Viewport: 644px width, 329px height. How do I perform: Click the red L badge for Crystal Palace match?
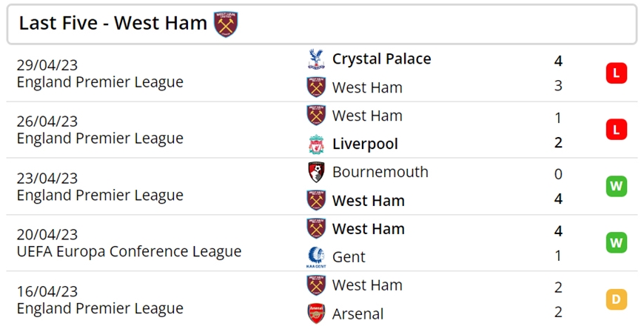point(616,73)
